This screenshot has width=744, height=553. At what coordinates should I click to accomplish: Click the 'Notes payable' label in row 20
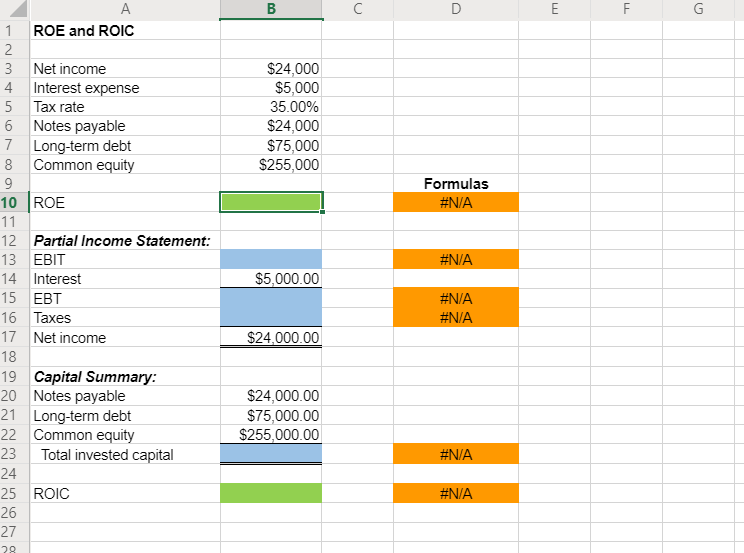pos(79,396)
